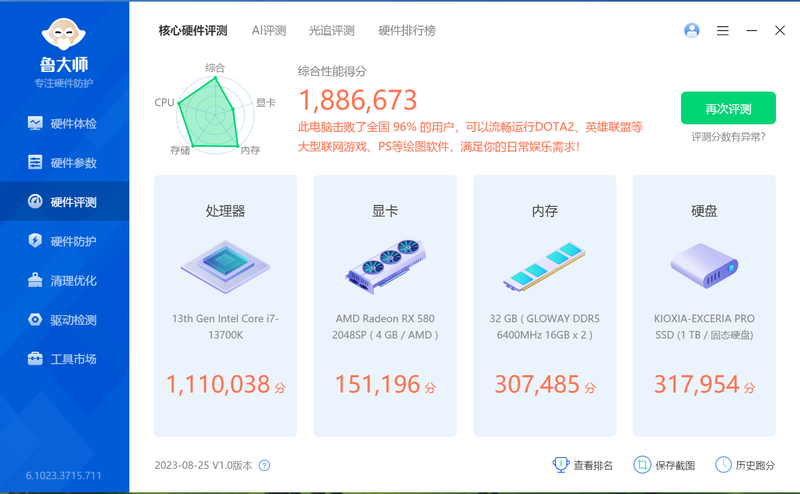Open 驱动检测 in the sidebar
Image resolution: width=800 pixels, height=494 pixels.
coord(64,320)
